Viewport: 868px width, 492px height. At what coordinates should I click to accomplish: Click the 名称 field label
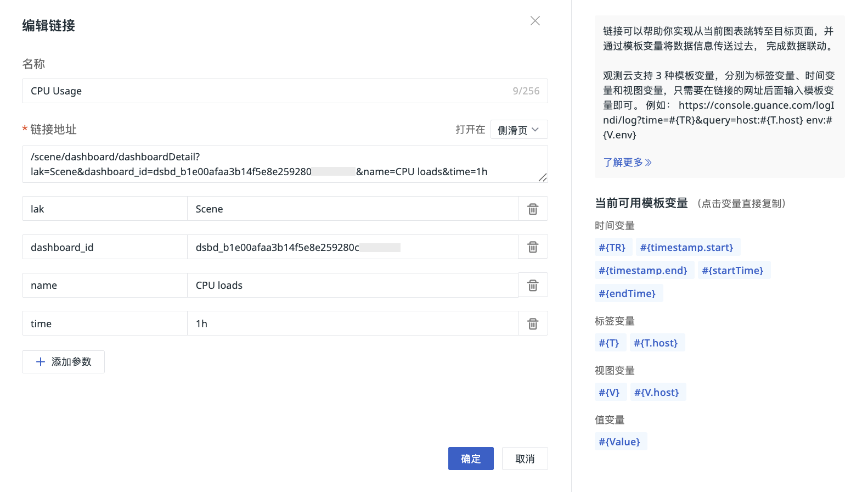tap(33, 64)
